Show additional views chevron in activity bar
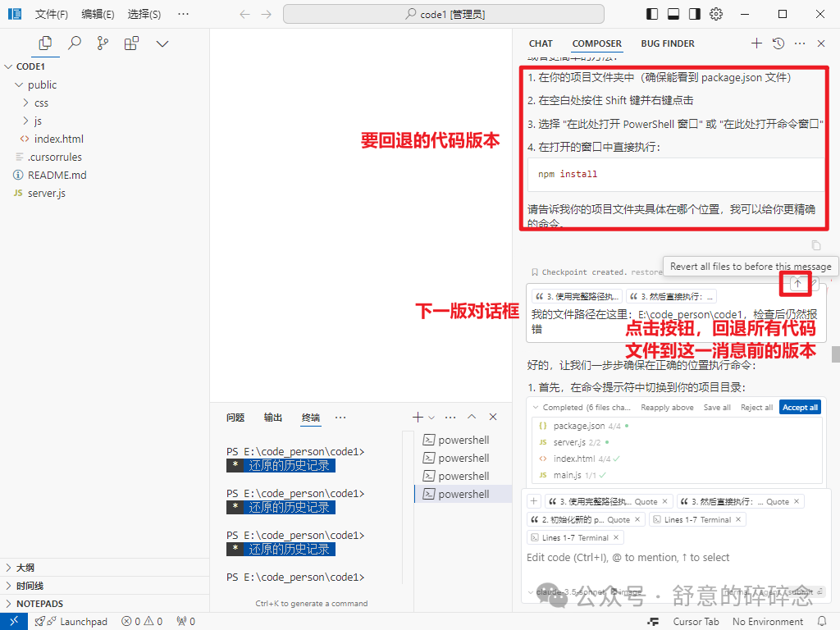The height and width of the screenshot is (630, 840). point(162,44)
